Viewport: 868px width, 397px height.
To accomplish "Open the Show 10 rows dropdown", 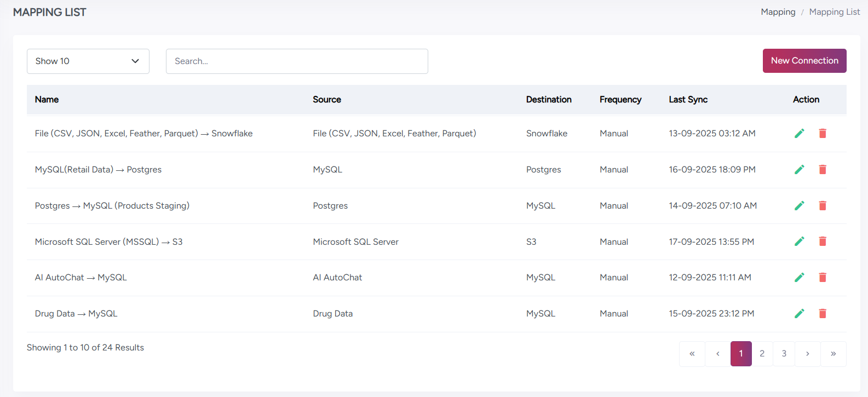I will coord(88,61).
